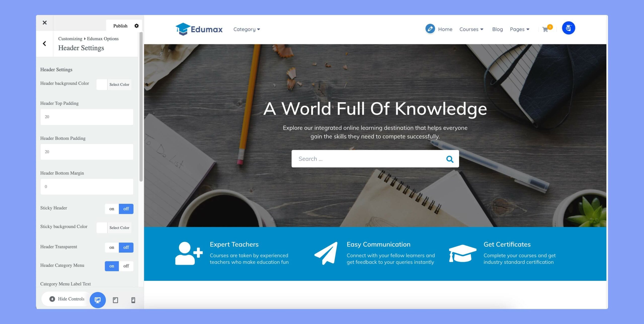
Task: Open Edumax Options in customizer breadcrumb
Action: coord(102,38)
